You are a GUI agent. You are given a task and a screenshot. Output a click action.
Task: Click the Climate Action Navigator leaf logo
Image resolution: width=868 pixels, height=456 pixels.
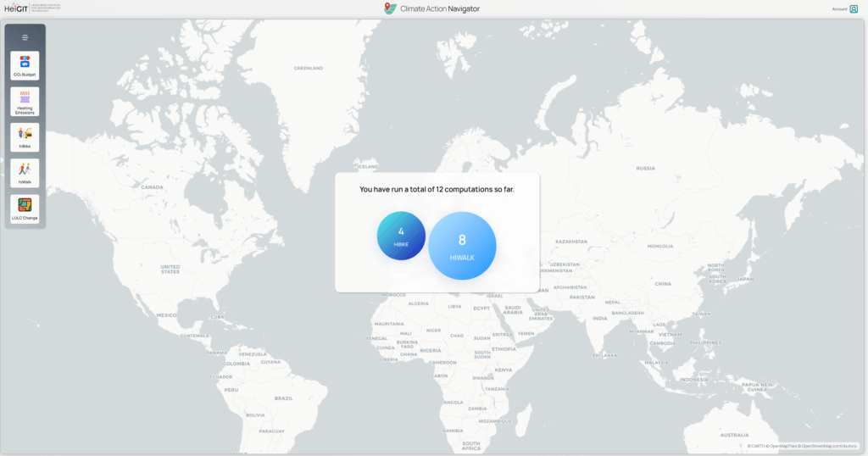[390, 8]
